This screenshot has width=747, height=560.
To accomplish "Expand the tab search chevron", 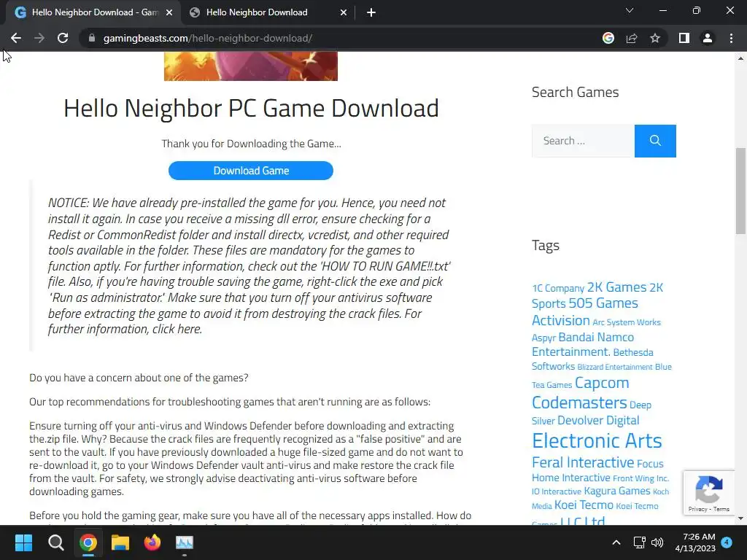I will pos(630,10).
